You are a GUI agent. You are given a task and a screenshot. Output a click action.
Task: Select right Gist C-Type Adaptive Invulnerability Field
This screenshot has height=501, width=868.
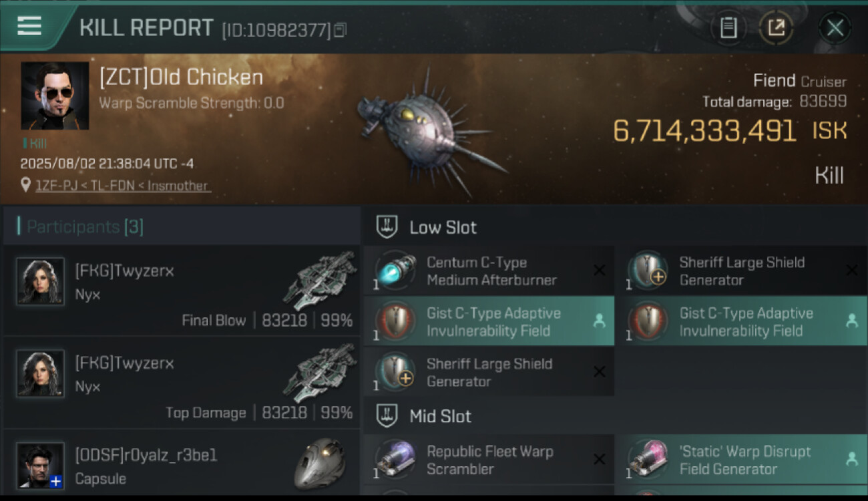(x=741, y=321)
